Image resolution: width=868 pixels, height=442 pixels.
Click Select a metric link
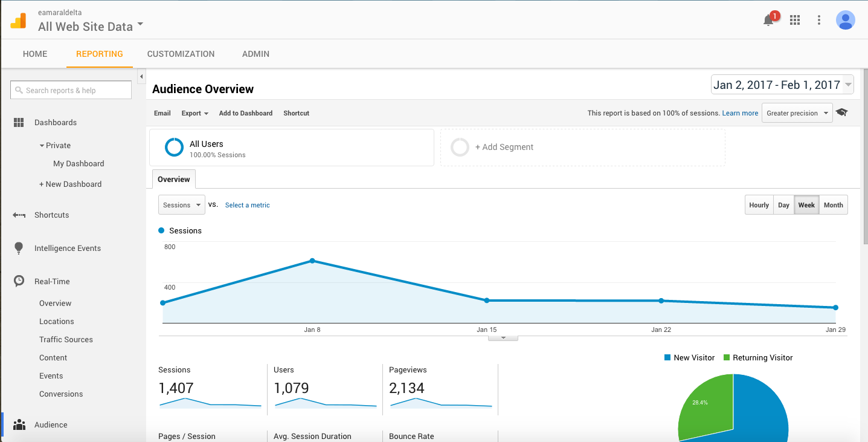248,205
